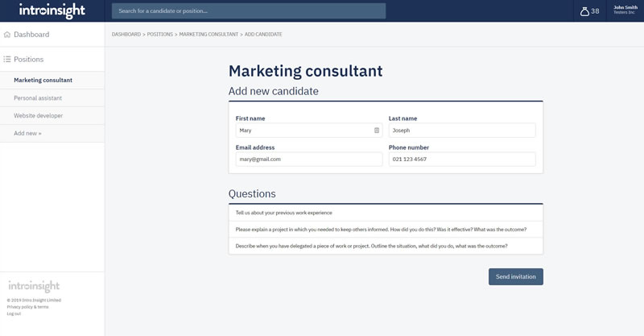This screenshot has height=336, width=644.
Task: Click the Send invitation button
Action: tap(516, 277)
